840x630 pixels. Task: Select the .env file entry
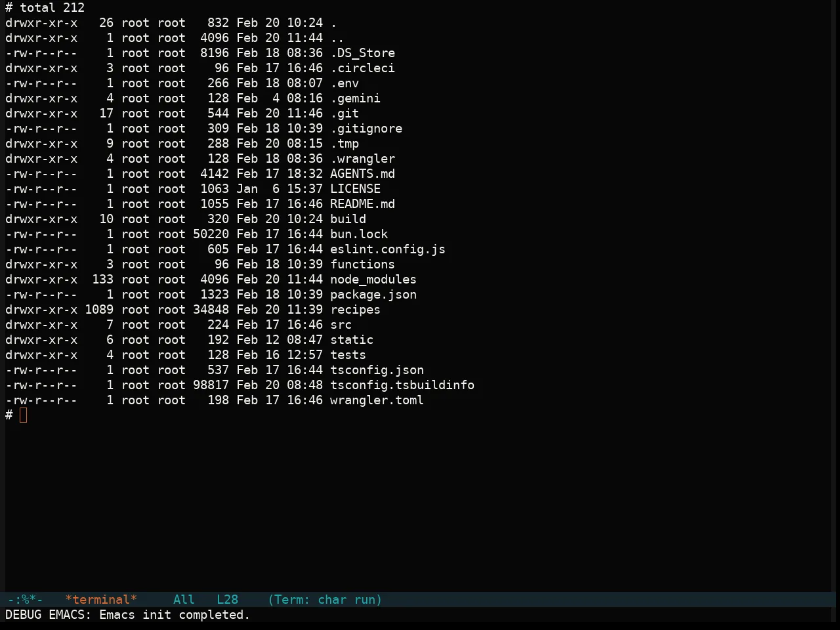345,83
